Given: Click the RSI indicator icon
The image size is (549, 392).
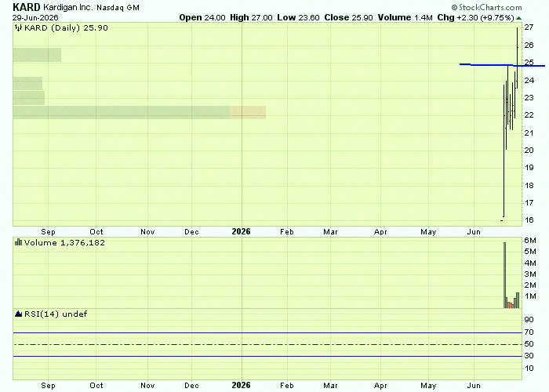Looking at the screenshot, I should [19, 314].
